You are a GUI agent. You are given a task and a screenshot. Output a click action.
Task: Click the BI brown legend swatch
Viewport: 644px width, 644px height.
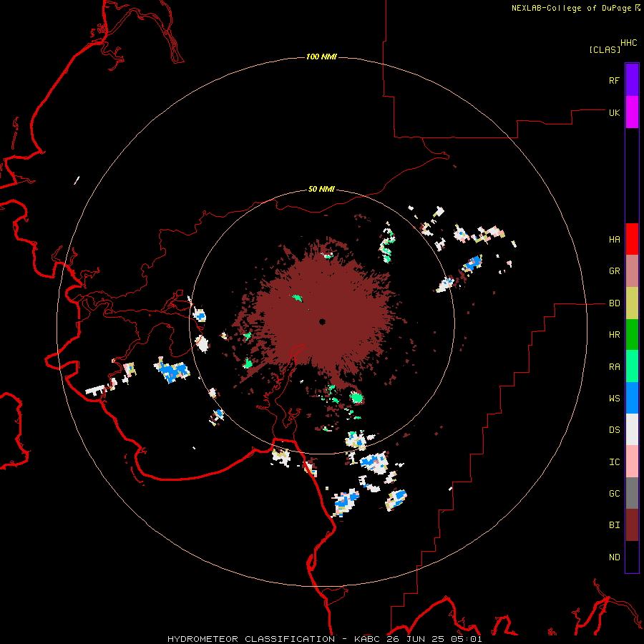pos(632,525)
